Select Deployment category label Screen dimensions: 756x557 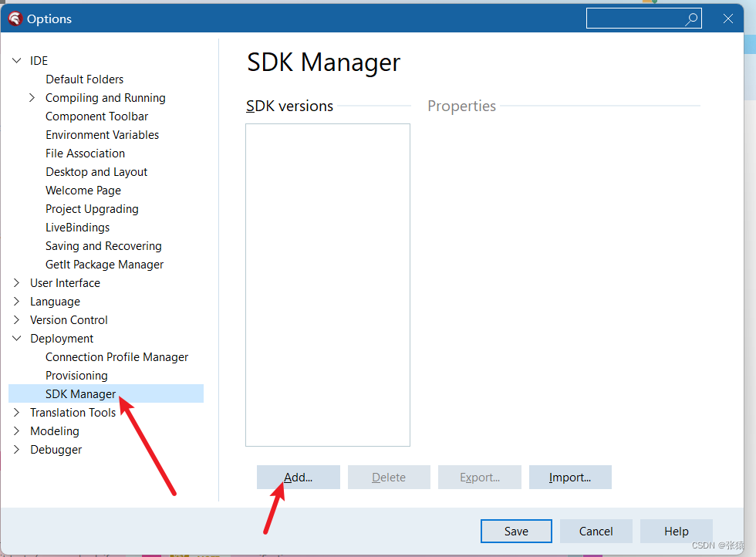coord(62,339)
